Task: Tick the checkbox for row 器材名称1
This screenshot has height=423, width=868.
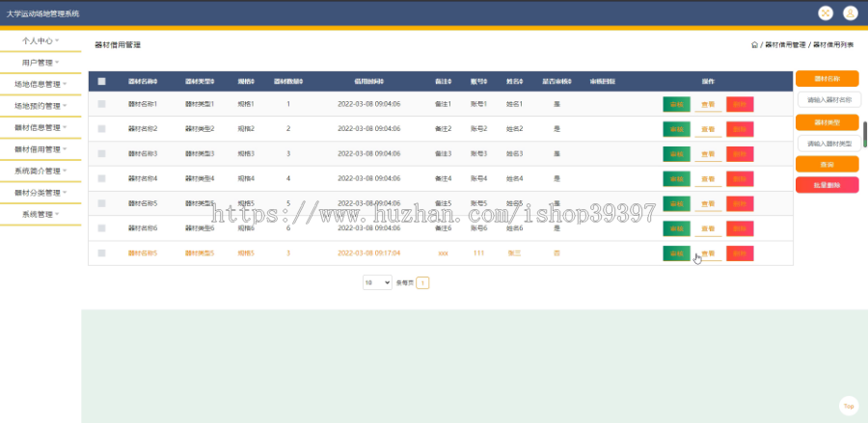Action: coord(101,103)
